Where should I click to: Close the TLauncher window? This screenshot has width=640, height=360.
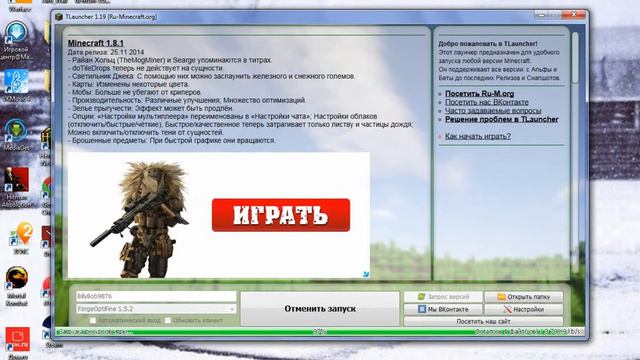click(574, 14)
